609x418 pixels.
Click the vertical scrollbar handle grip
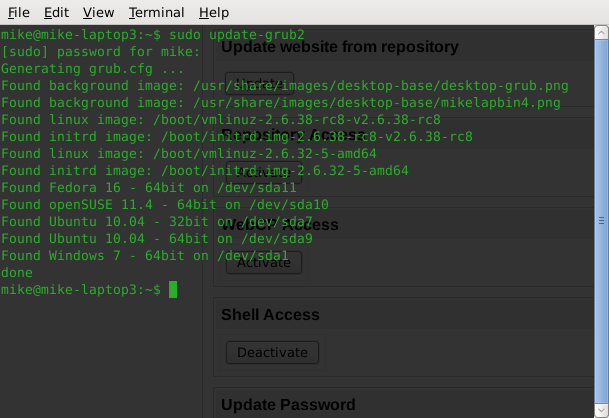pyautogui.click(x=601, y=221)
